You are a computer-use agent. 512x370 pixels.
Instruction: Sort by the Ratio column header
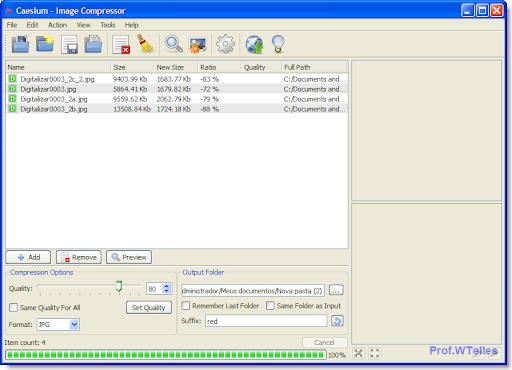(219, 67)
